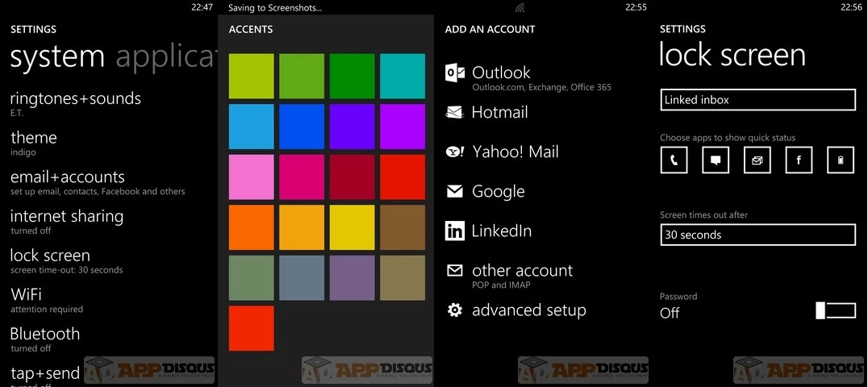Tap 'Choose apps to show quick status' label
The height and width of the screenshot is (387, 868).
click(x=728, y=138)
